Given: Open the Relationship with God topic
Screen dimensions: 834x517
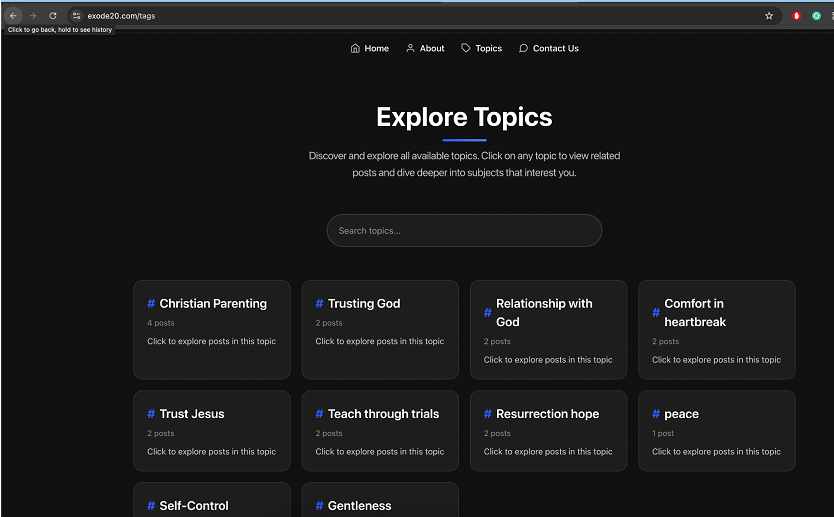Looking at the screenshot, I should (548, 329).
